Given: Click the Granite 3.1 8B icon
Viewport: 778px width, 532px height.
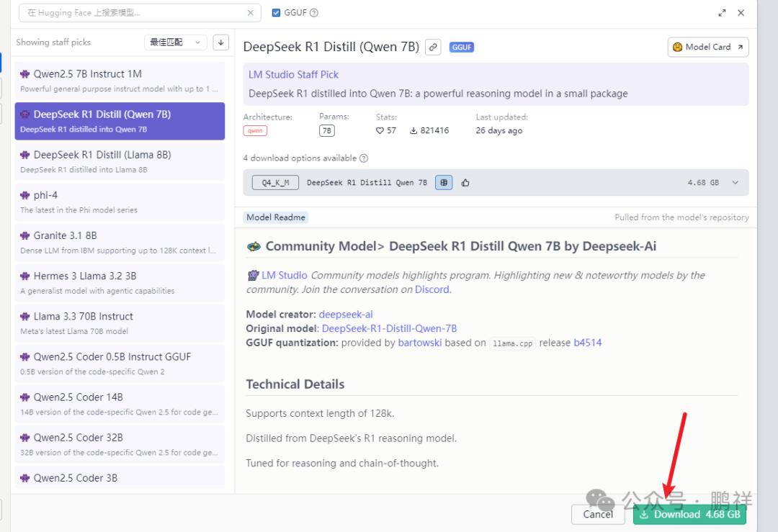Looking at the screenshot, I should (24, 235).
